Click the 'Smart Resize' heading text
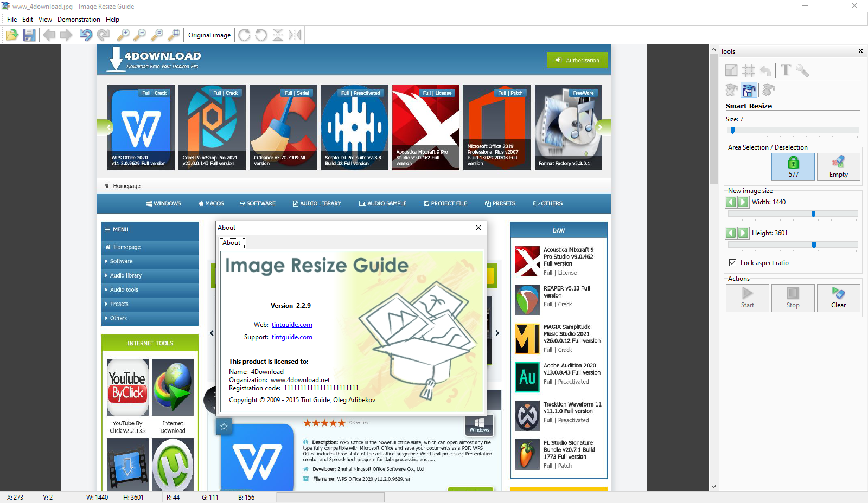Viewport: 868px width, 503px height. point(749,106)
